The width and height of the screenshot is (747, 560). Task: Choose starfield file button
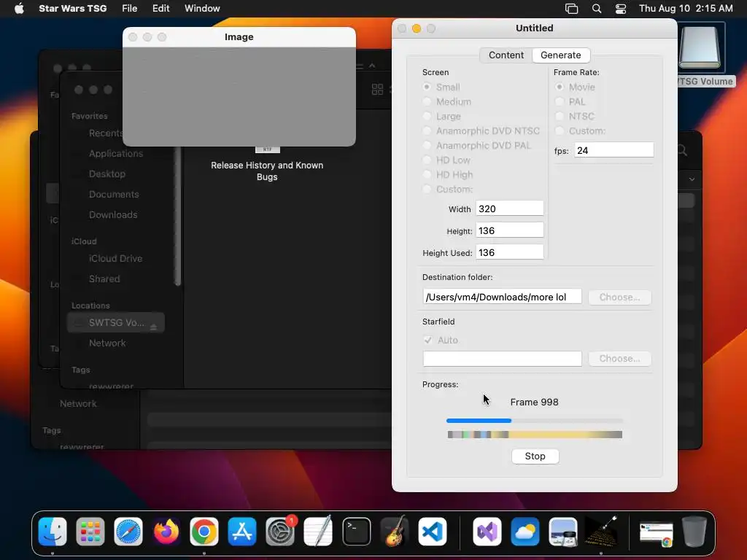619,359
